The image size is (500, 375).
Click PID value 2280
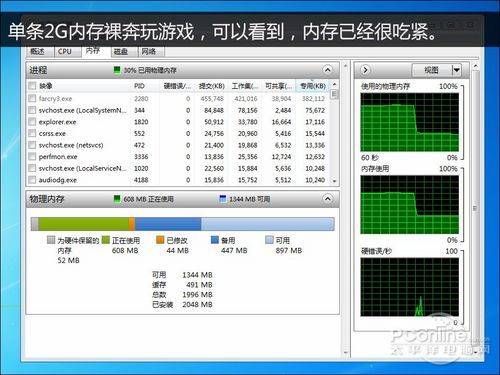[141, 99]
